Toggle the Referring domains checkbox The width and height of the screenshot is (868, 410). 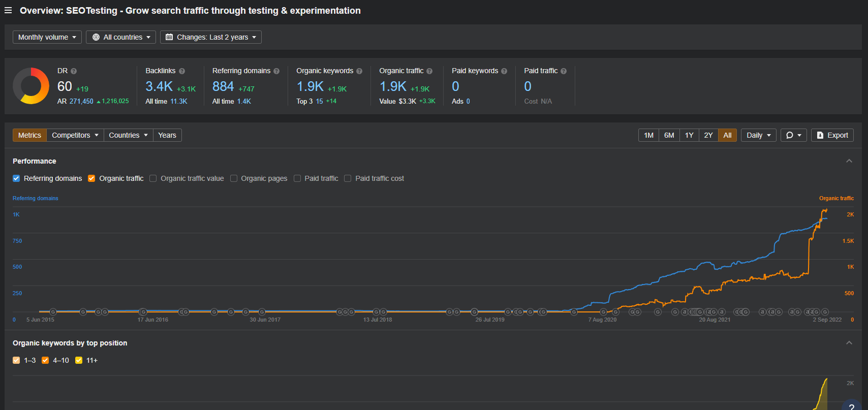point(16,178)
